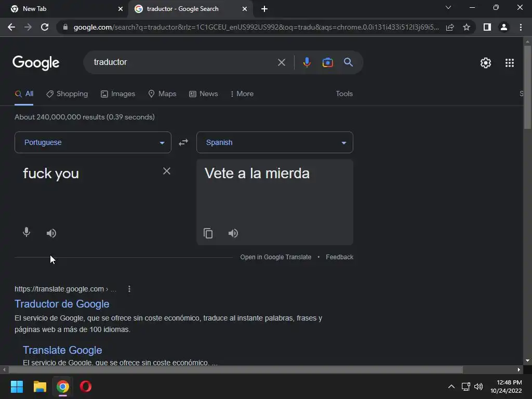Select the All results tab
The image size is (532, 399).
[24, 94]
